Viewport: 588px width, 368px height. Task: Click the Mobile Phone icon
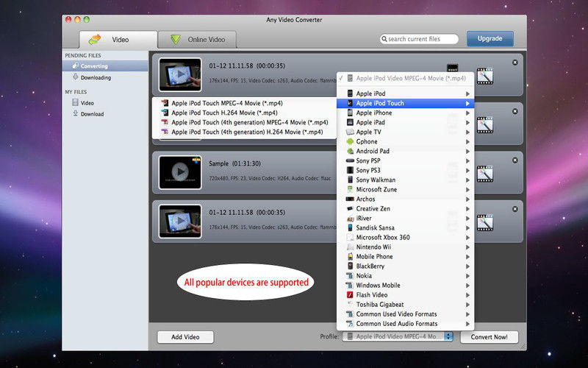(x=350, y=256)
